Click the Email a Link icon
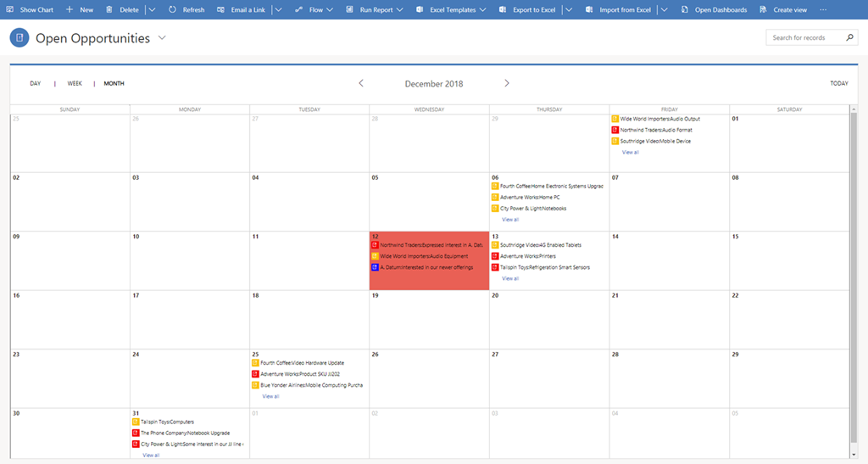 (x=220, y=10)
